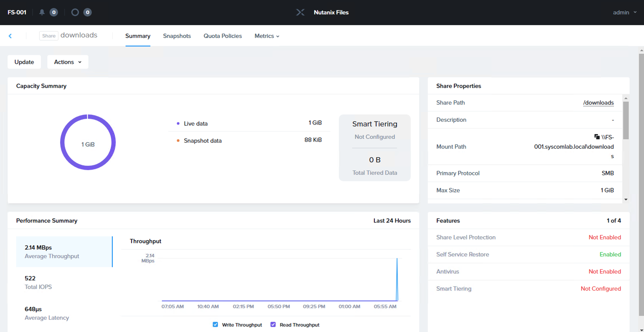Copy the mount path with copy icon

tap(597, 137)
